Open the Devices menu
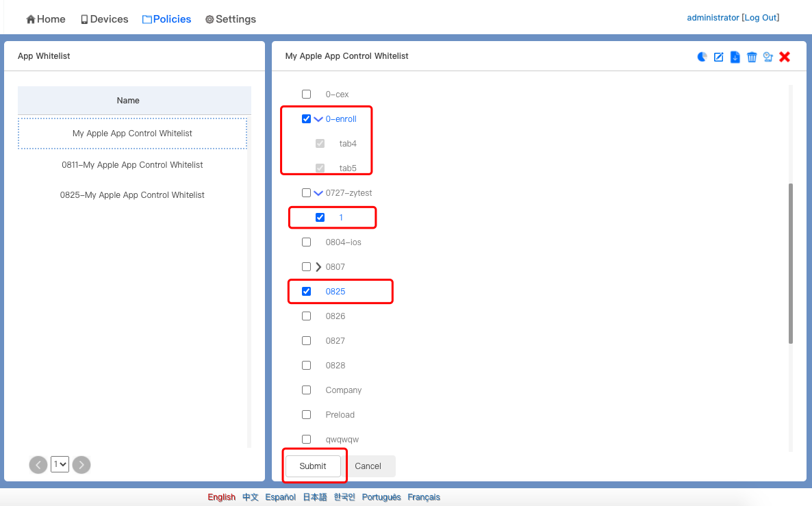The image size is (812, 506). pyautogui.click(x=104, y=19)
